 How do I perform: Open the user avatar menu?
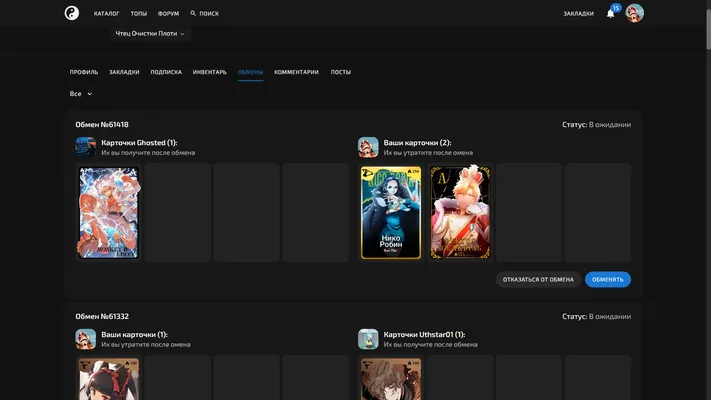point(634,13)
